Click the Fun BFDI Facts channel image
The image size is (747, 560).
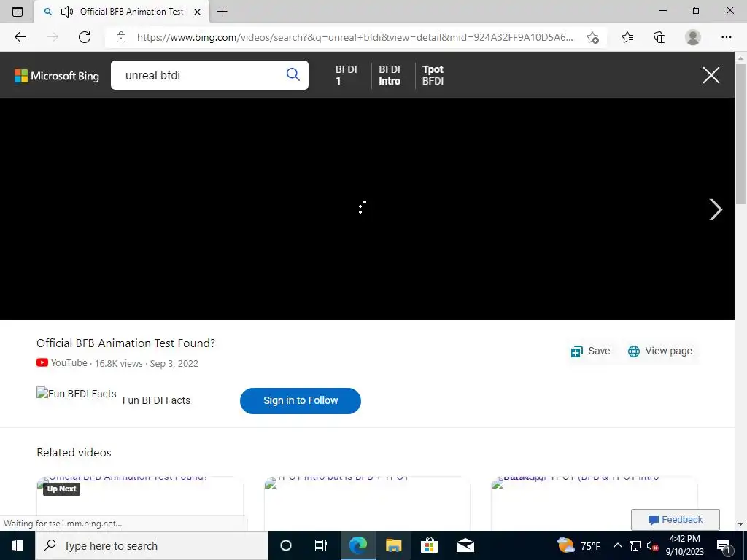(x=76, y=393)
